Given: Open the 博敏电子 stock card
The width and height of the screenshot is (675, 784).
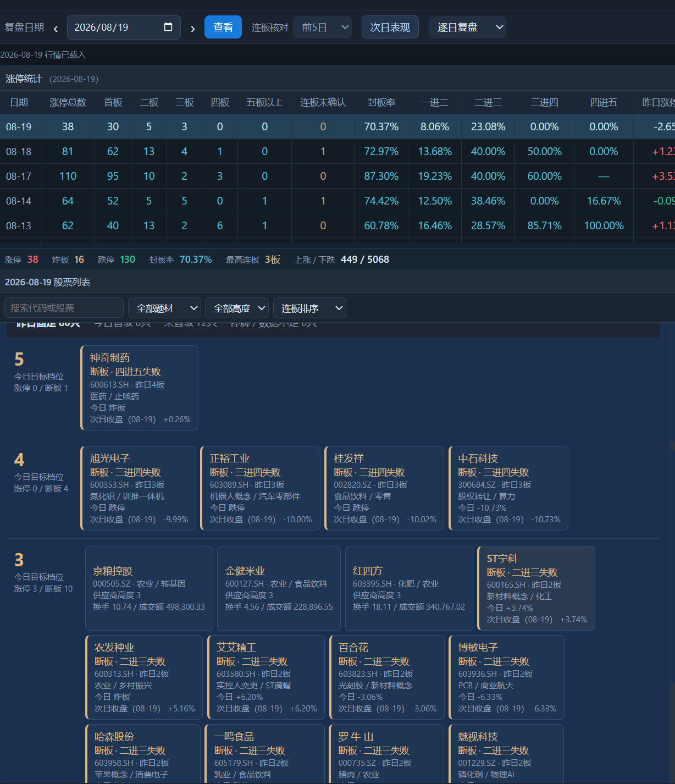Looking at the screenshot, I should pyautogui.click(x=507, y=677).
